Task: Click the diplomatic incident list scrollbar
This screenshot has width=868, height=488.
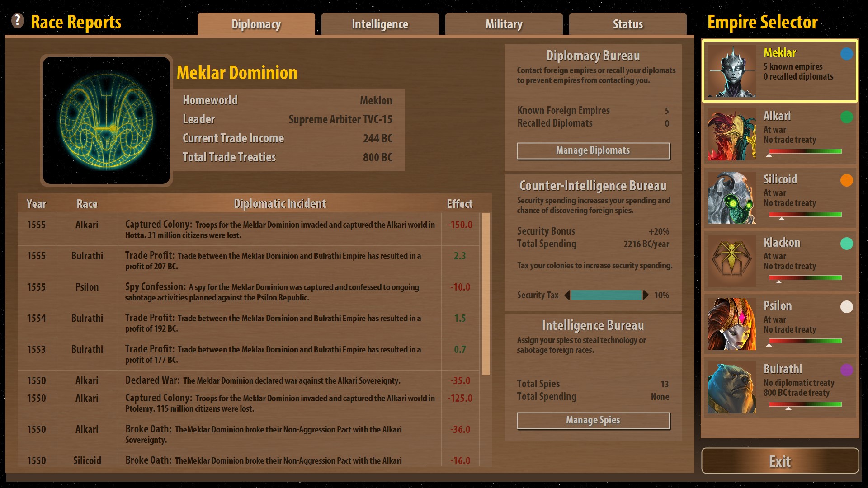Action: click(486, 294)
